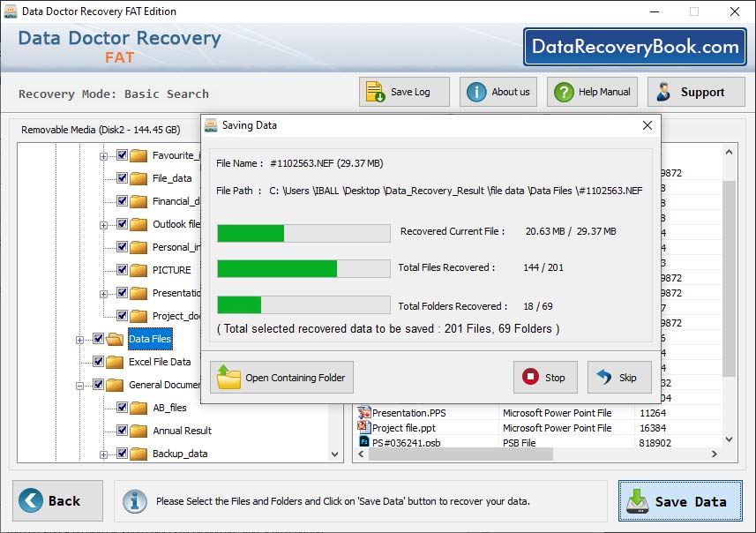Open the About us info icon
Image resolution: width=756 pixels, height=533 pixels.
(x=475, y=91)
